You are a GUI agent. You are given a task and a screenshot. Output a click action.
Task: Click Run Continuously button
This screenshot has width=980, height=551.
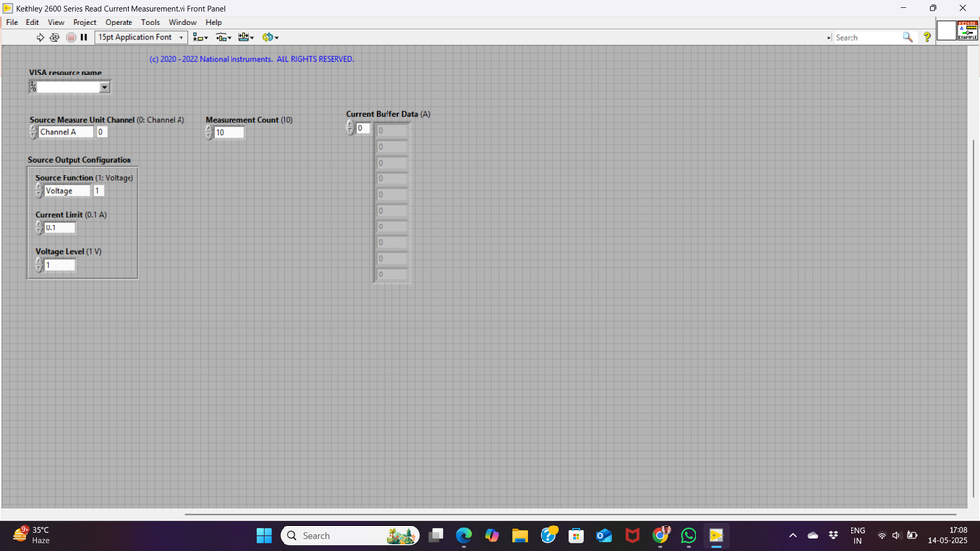click(x=54, y=37)
